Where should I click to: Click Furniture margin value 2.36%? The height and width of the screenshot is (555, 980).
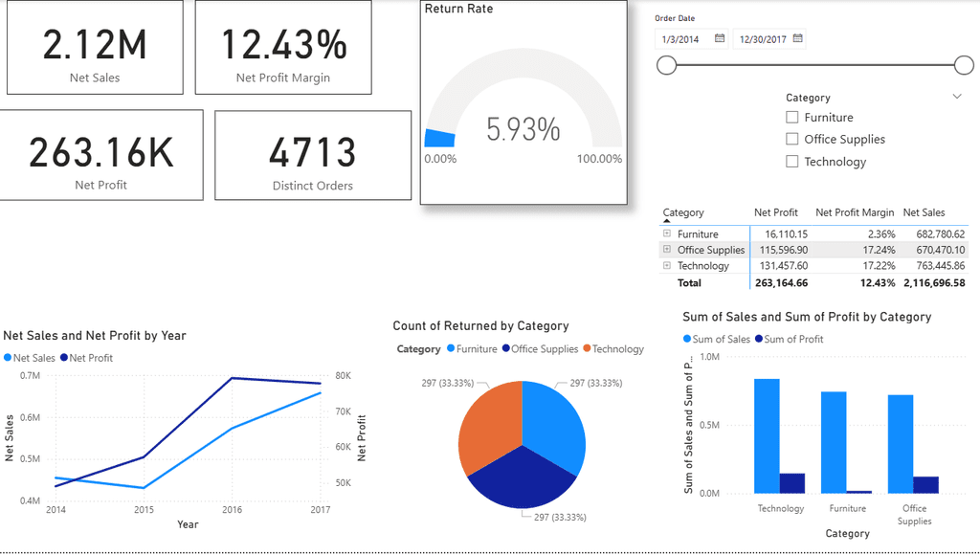click(881, 233)
